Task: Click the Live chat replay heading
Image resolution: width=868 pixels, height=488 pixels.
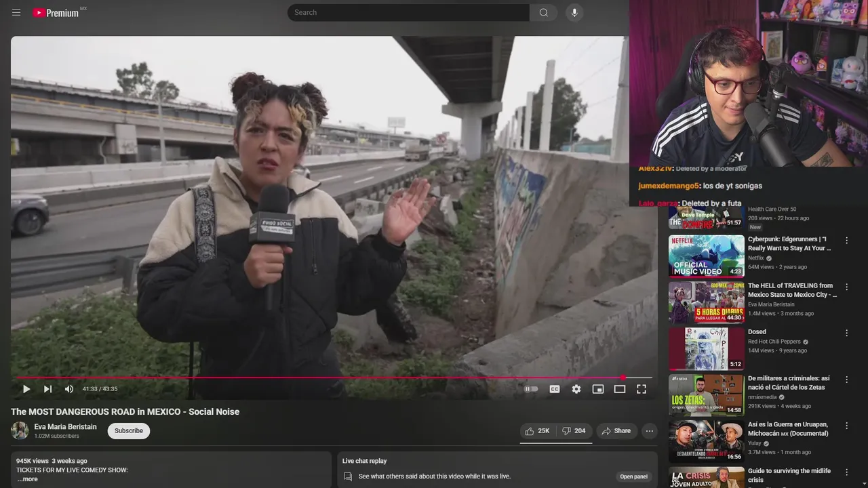Action: 365,461
